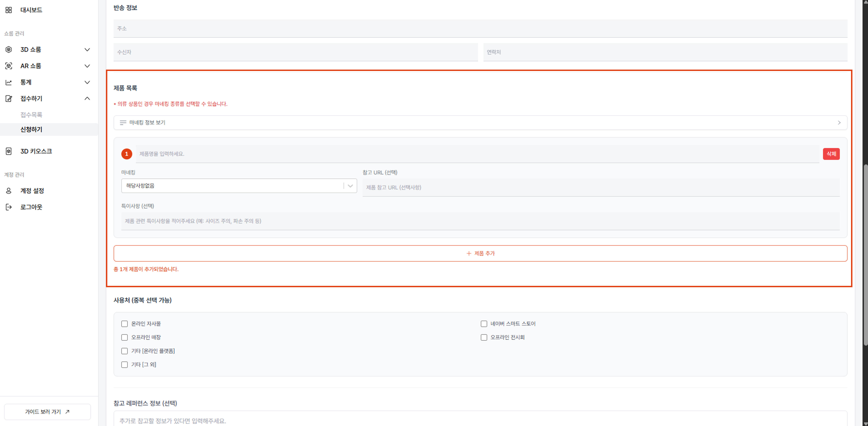Click the 3D 쇼룸 hexagon icon
Image resolution: width=868 pixels, height=426 pixels.
[9, 49]
